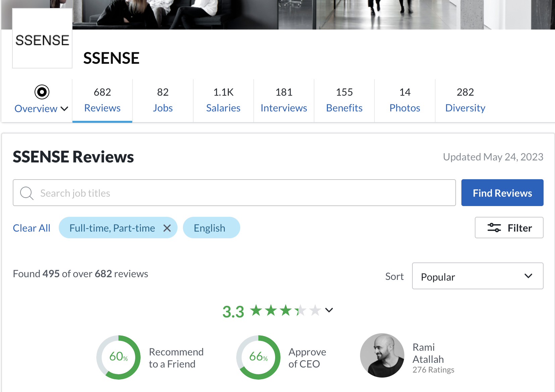Open the 14 Photos tab

click(x=405, y=100)
